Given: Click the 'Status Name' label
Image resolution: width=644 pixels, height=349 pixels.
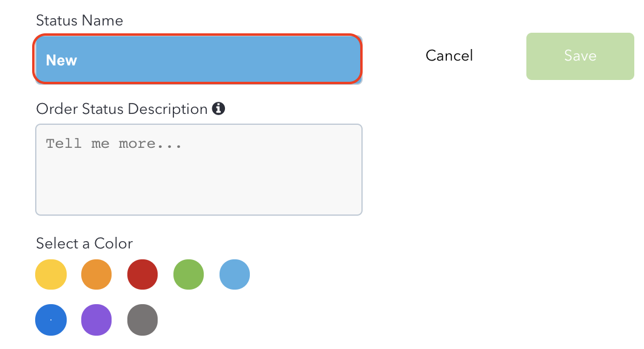Looking at the screenshot, I should (79, 21).
